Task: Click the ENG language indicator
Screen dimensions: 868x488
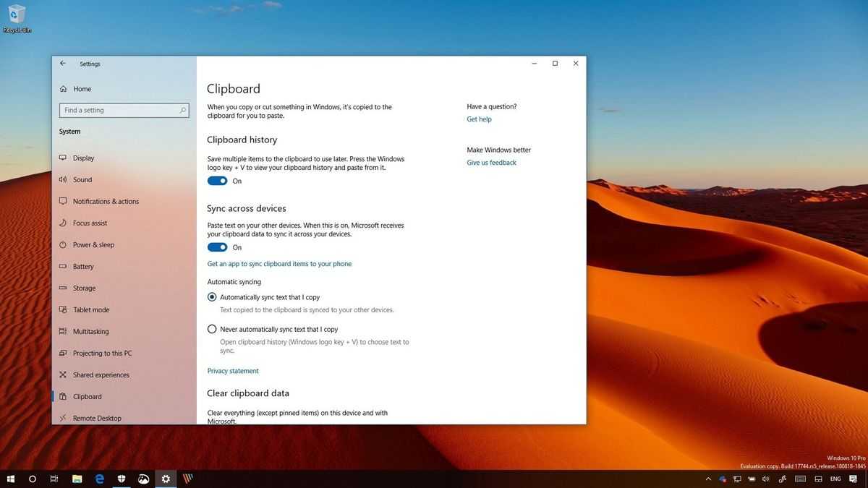Action: coord(835,479)
